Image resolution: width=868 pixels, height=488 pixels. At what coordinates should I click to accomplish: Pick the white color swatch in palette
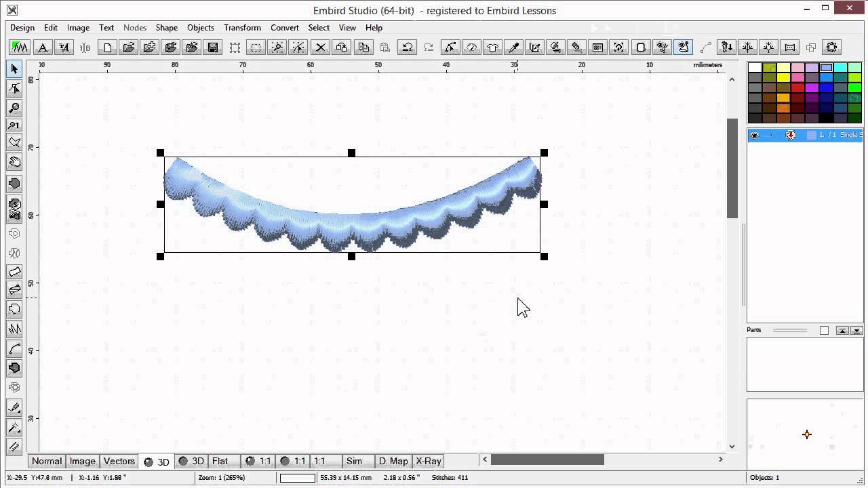(x=755, y=68)
